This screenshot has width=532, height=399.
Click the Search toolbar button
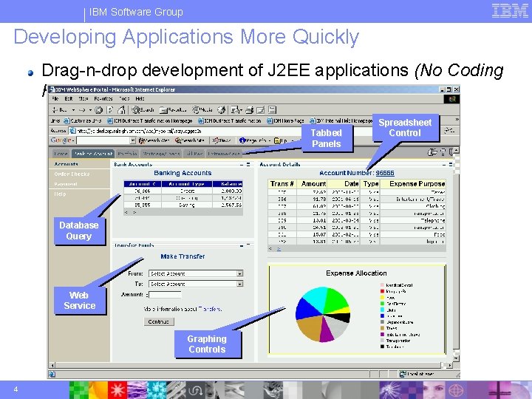point(143,110)
